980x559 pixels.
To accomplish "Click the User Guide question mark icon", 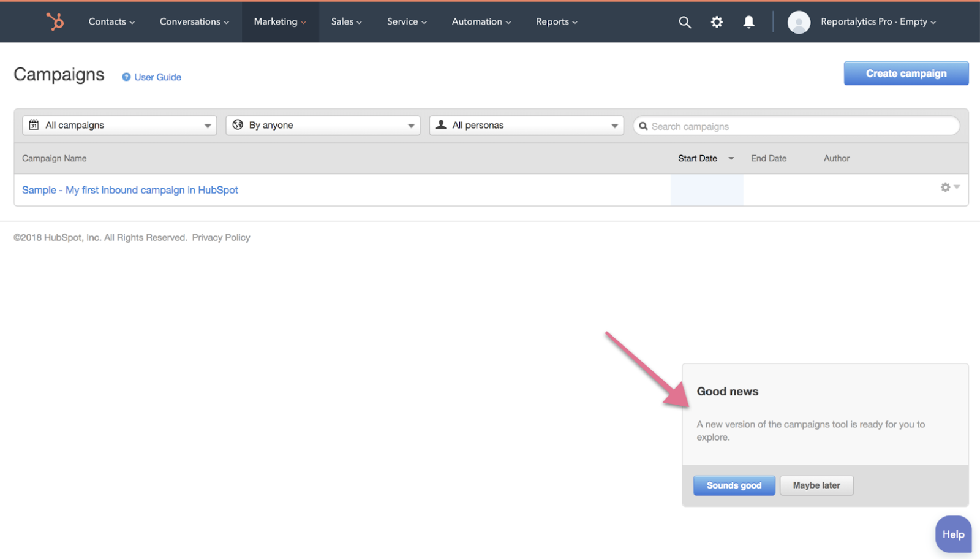I will 126,77.
